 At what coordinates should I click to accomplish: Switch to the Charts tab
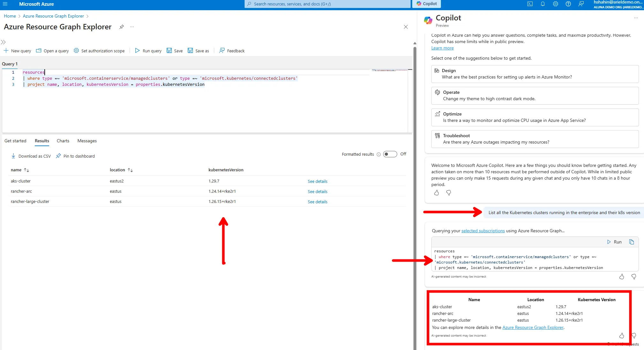(x=63, y=141)
